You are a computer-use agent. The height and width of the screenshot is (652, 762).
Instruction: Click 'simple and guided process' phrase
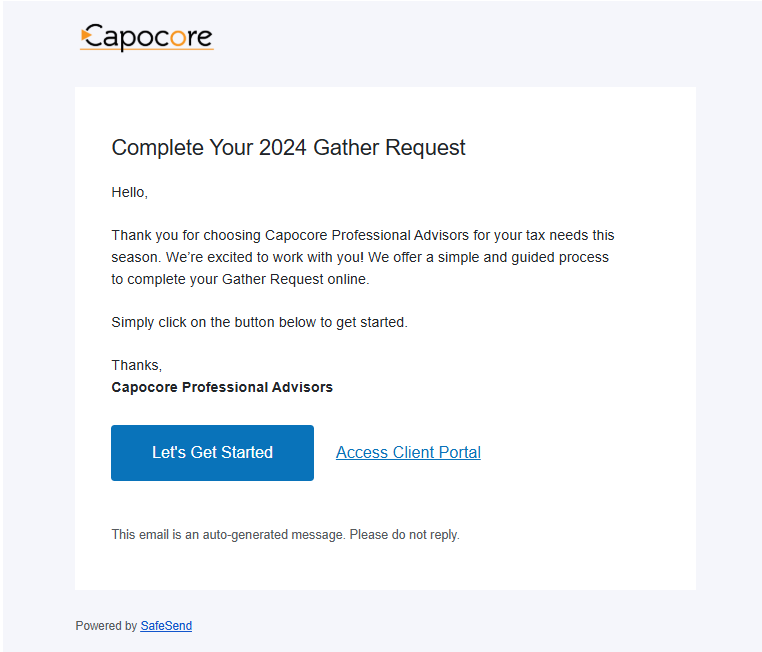tap(523, 257)
